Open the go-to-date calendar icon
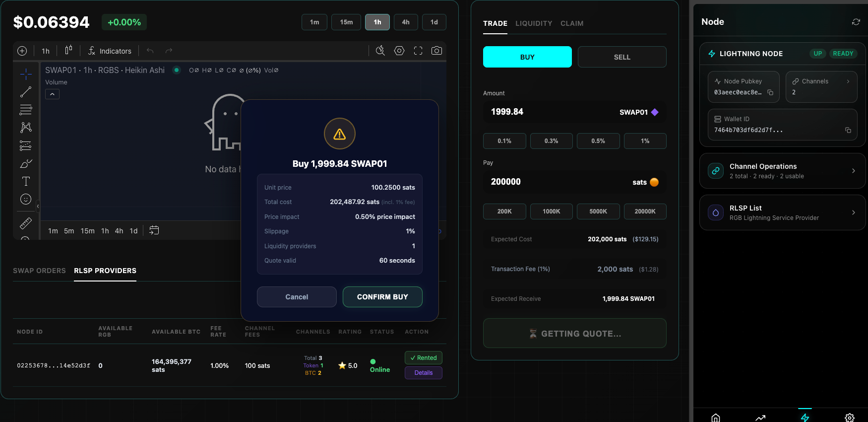Image resolution: width=868 pixels, height=422 pixels. point(154,230)
